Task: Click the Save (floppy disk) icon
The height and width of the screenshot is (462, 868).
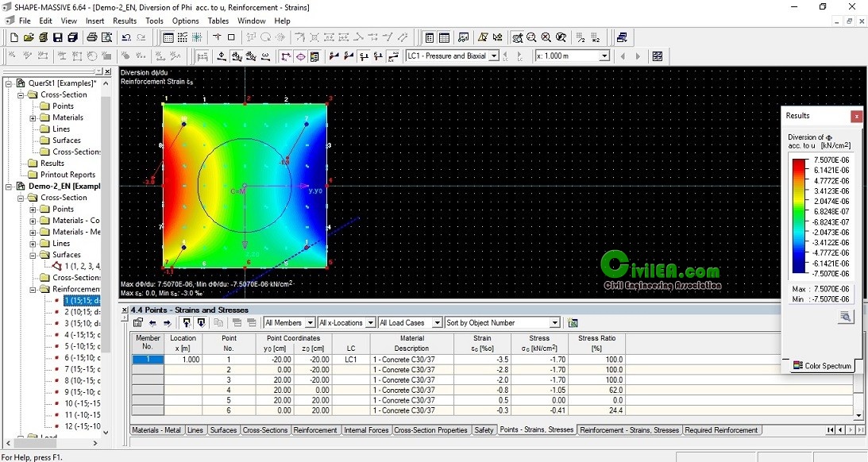Action: point(57,37)
